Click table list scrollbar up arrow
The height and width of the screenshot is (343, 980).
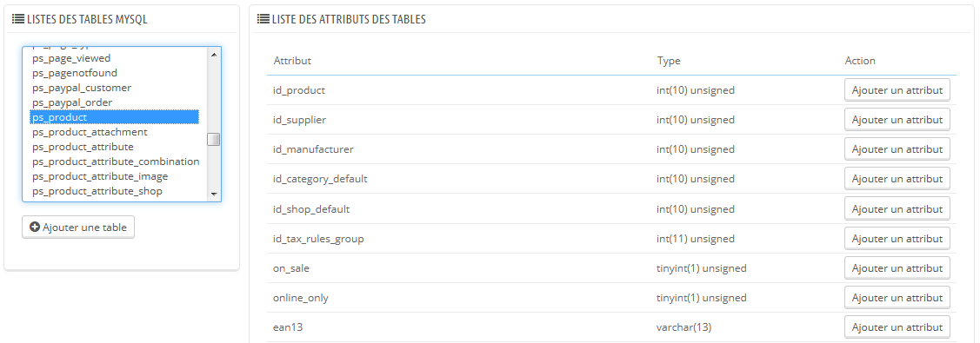click(x=214, y=55)
